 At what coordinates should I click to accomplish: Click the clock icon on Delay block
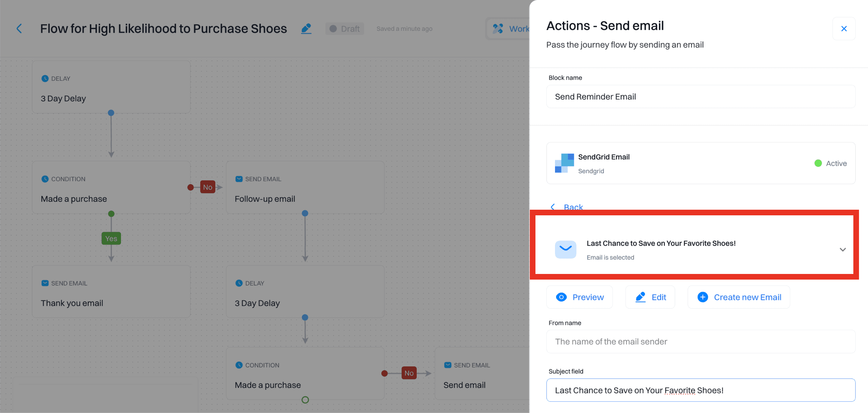[x=45, y=79]
